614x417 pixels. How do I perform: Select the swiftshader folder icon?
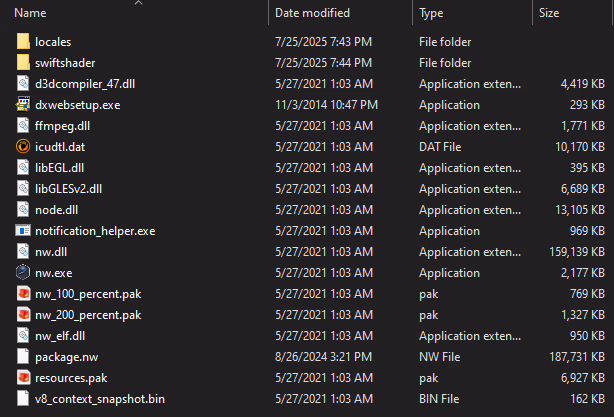[x=24, y=63]
